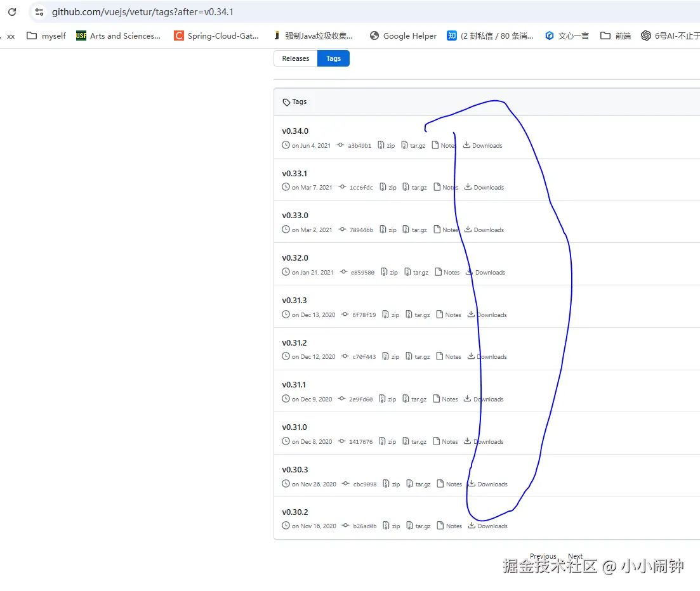700x591 pixels.
Task: Click the Next pagination button
Action: point(575,556)
